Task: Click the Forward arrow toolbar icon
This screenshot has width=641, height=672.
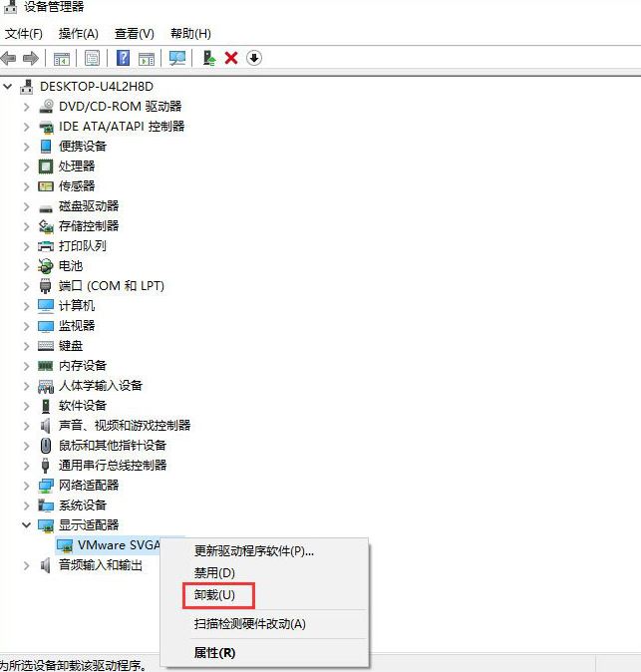Action: coord(31,58)
